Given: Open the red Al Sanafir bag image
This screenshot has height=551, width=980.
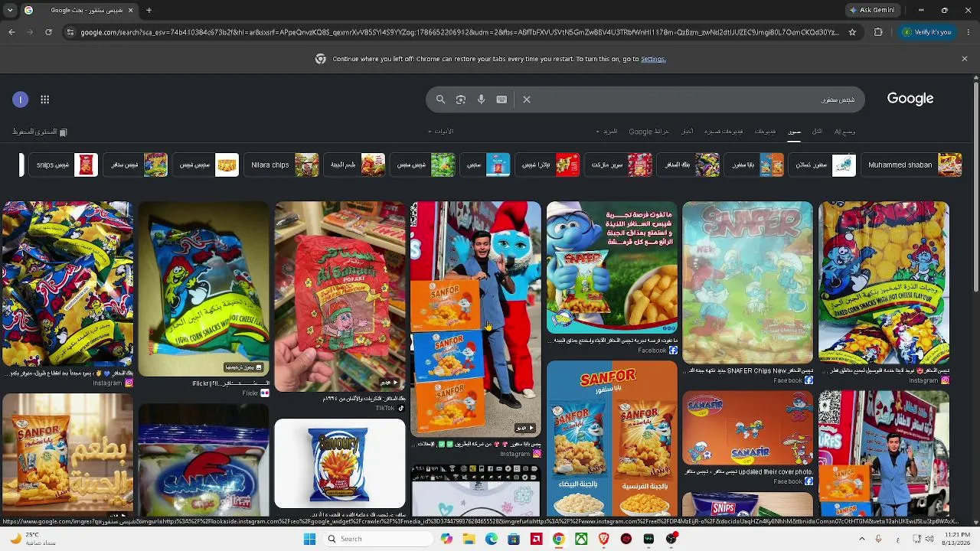Looking at the screenshot, I should point(340,297).
